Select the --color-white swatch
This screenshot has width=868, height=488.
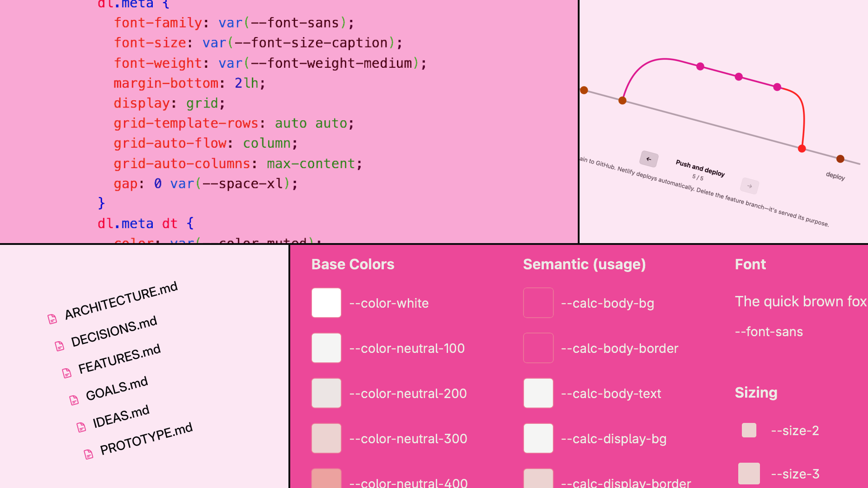pos(326,303)
